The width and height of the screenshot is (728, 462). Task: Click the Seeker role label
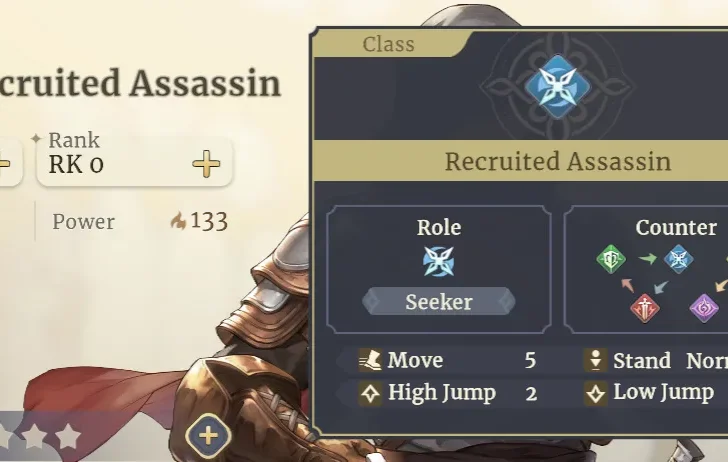pos(439,301)
